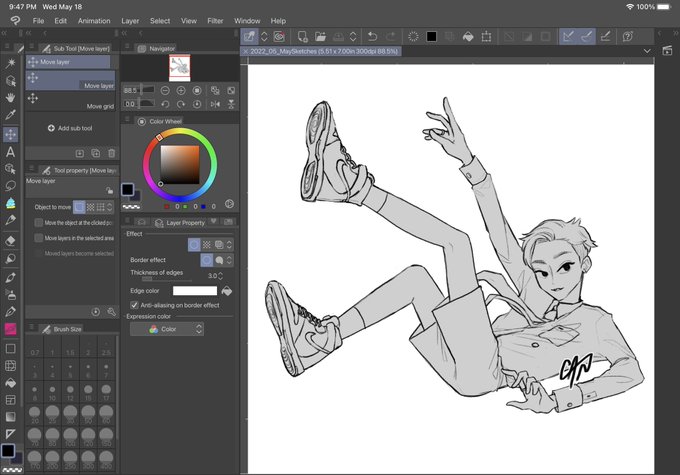The height and width of the screenshot is (475, 680).
Task: Open the Animation menu
Action: (94, 21)
